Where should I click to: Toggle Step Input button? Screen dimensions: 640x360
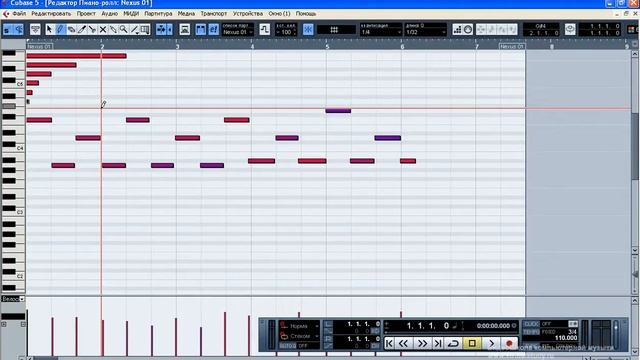pos(457,29)
